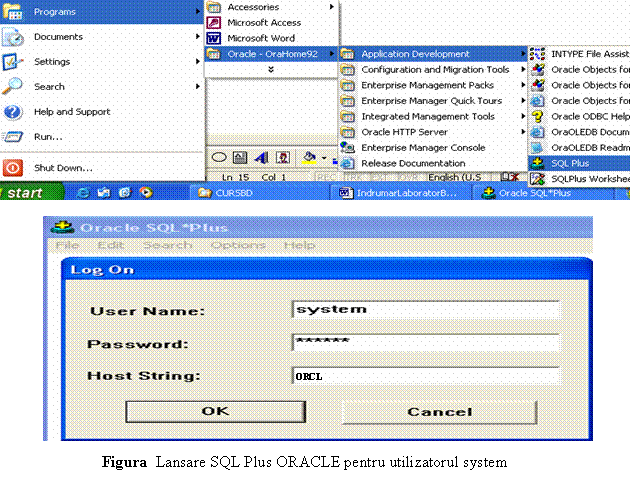This screenshot has width=630, height=482.
Task: Expand arrow beside Application Development
Action: [x=523, y=53]
